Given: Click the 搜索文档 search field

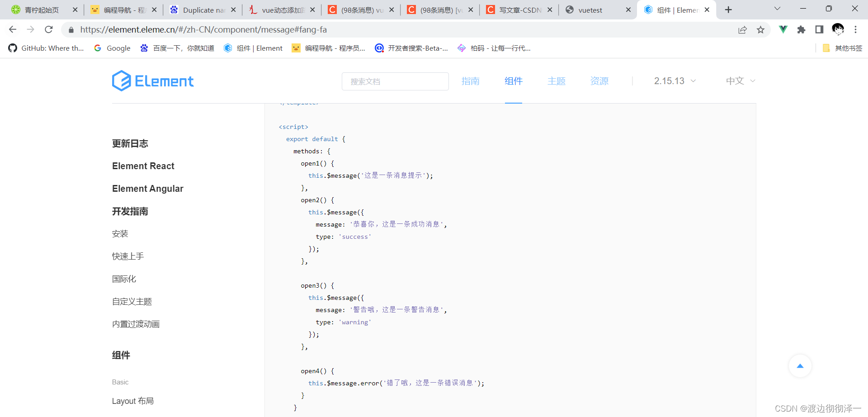Looking at the screenshot, I should point(395,81).
